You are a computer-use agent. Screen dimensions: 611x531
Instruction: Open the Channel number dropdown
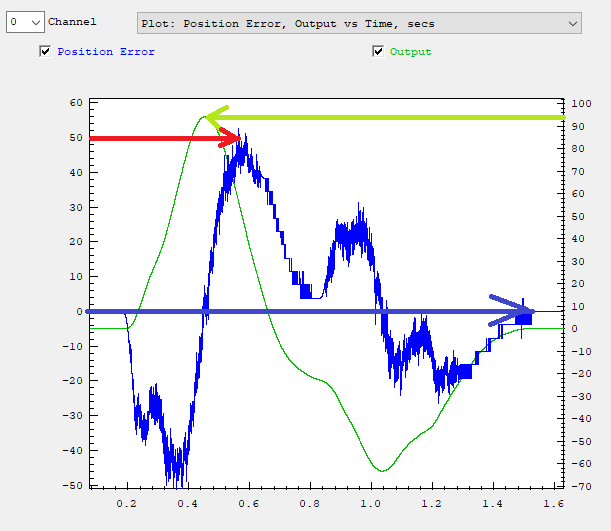(x=25, y=22)
